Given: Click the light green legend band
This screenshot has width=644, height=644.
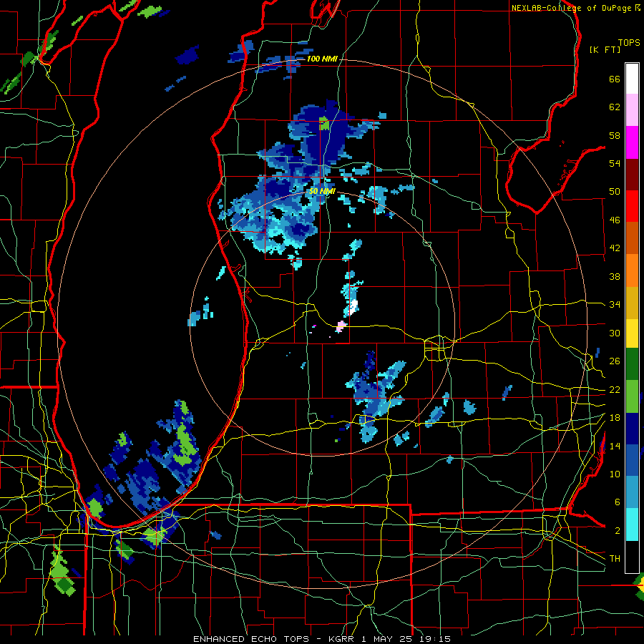Looking at the screenshot, I should 632,396.
